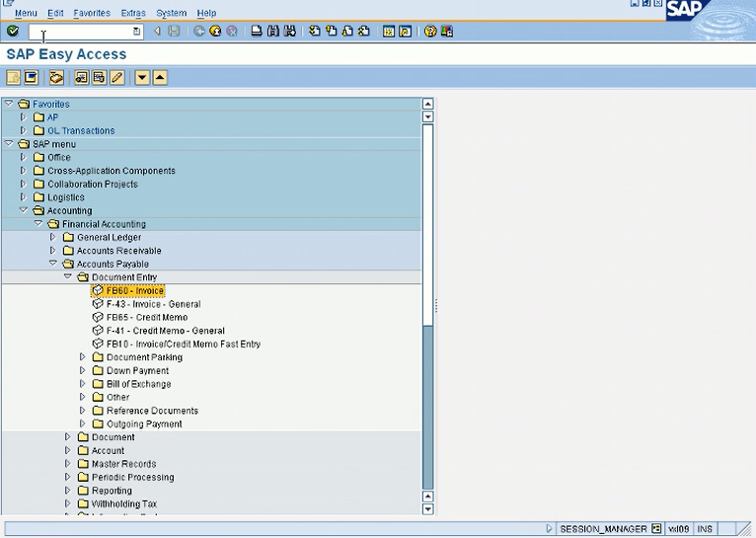Click the tree scrollbar bottom down arrow
This screenshot has width=756, height=538.
[x=427, y=509]
